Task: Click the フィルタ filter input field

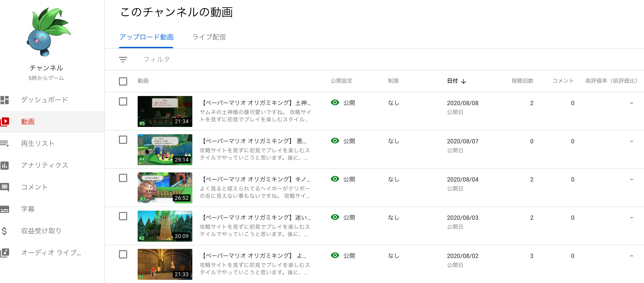Action: pos(157,59)
